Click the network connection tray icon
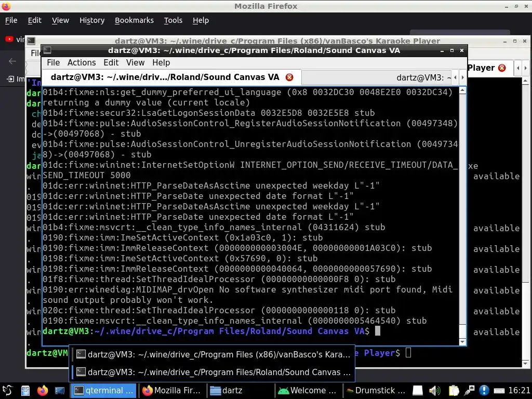This screenshot has width=532, height=399. [470, 391]
